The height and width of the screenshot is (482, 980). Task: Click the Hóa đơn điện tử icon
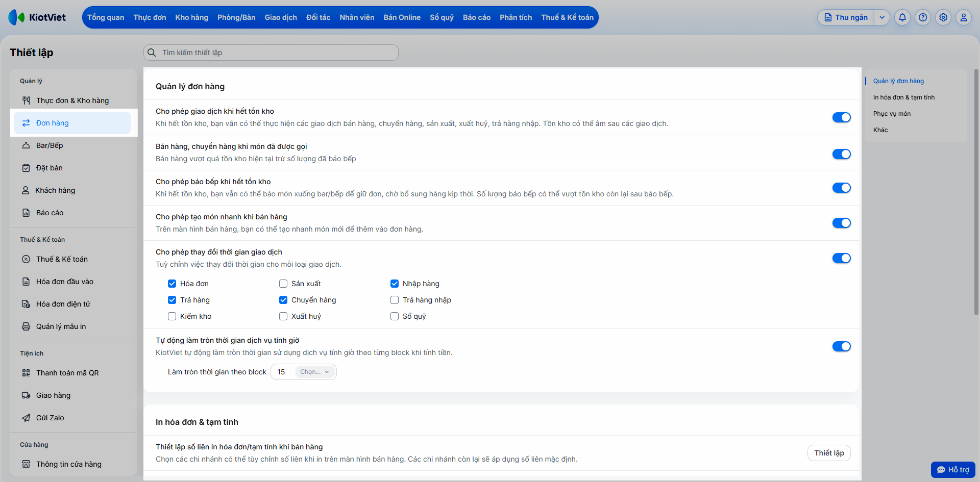pyautogui.click(x=26, y=304)
